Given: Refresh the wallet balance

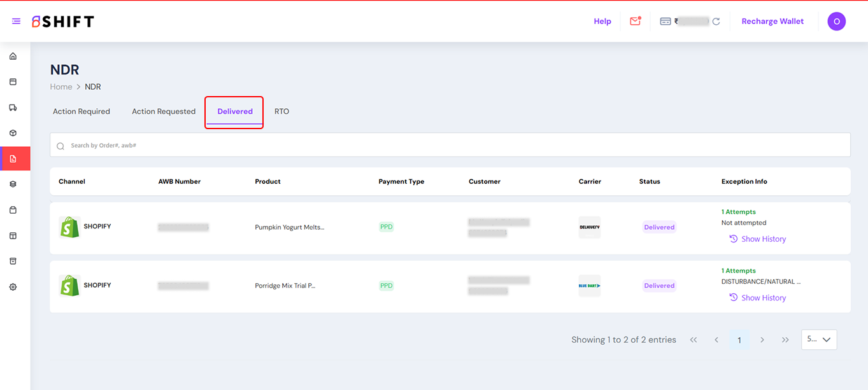Looking at the screenshot, I should click(716, 22).
